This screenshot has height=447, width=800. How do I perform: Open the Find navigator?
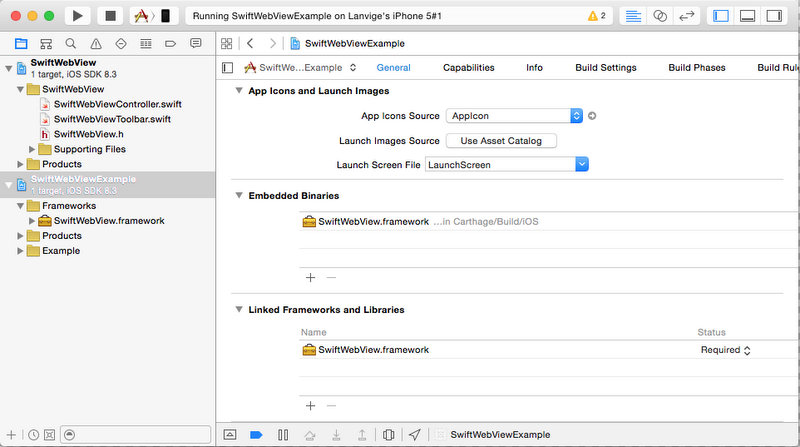(71, 44)
